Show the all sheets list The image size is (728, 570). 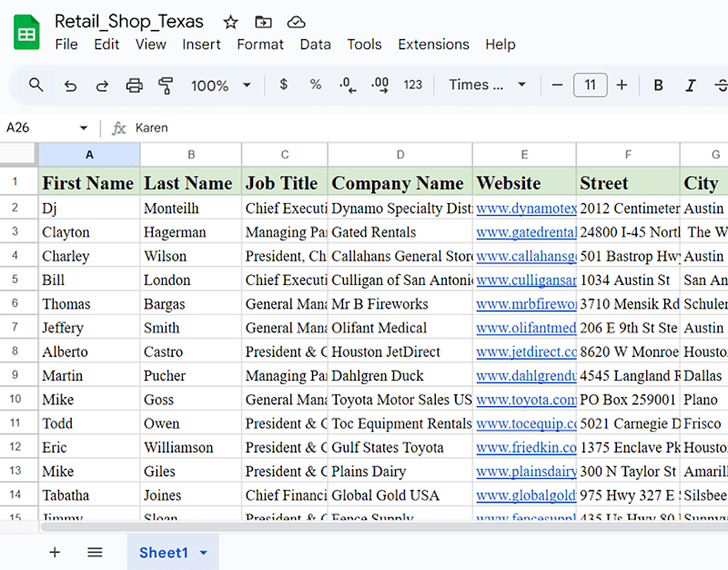tap(95, 553)
